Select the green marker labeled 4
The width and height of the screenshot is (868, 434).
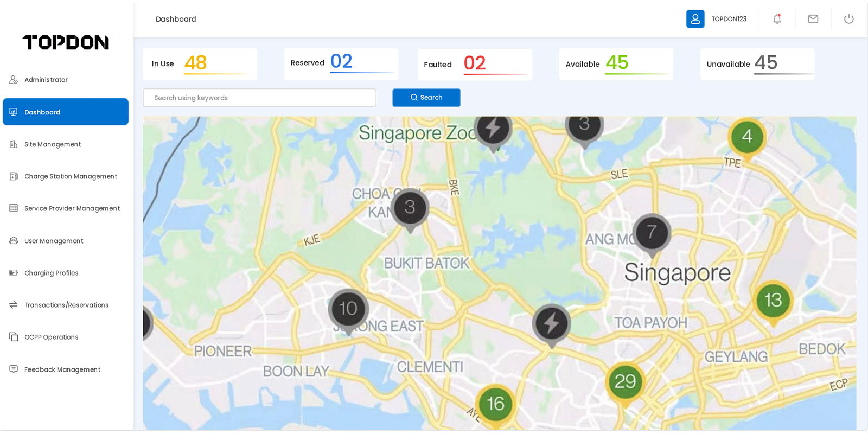pos(747,137)
